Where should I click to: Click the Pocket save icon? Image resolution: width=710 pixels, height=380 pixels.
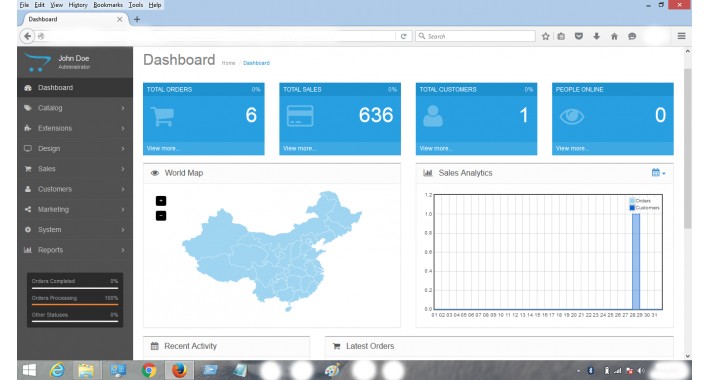[x=578, y=36]
